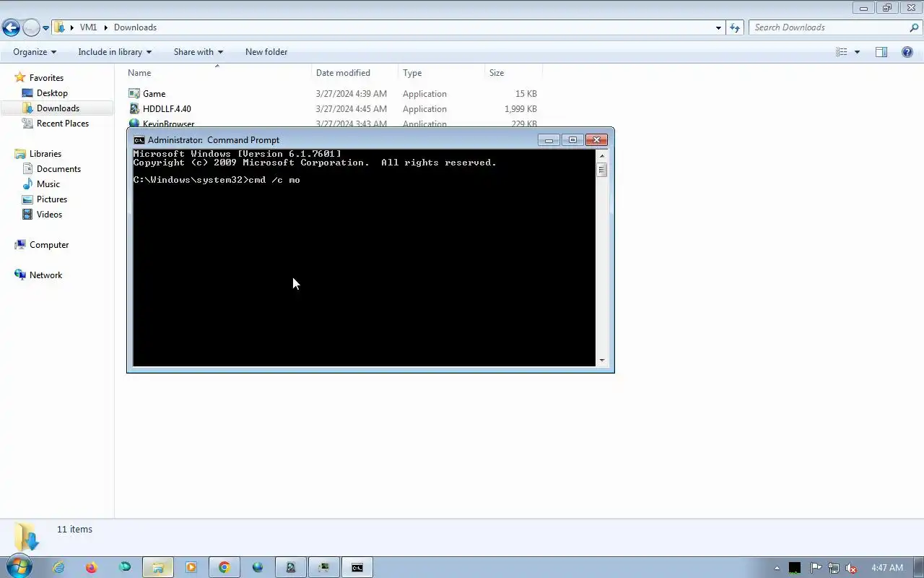Click Command Prompt scrollbar up arrow

(601, 155)
